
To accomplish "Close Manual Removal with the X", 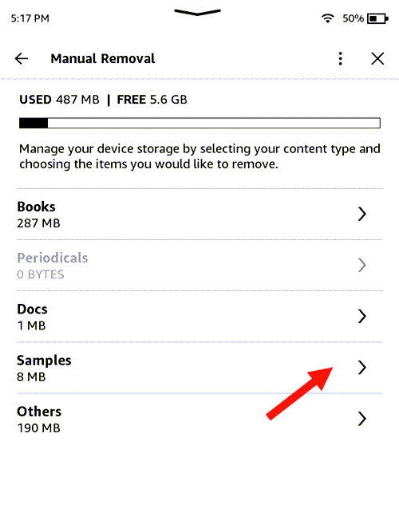I will coord(377,59).
